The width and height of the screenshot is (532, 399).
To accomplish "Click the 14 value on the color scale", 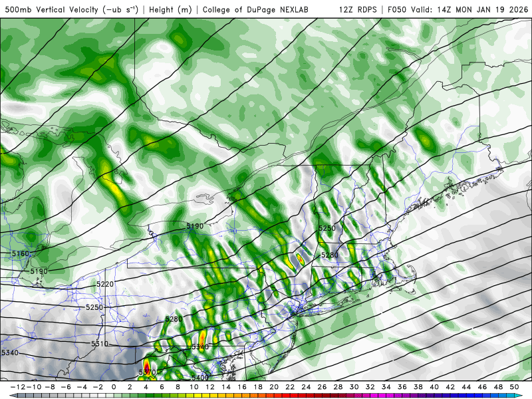I will (x=226, y=387).
